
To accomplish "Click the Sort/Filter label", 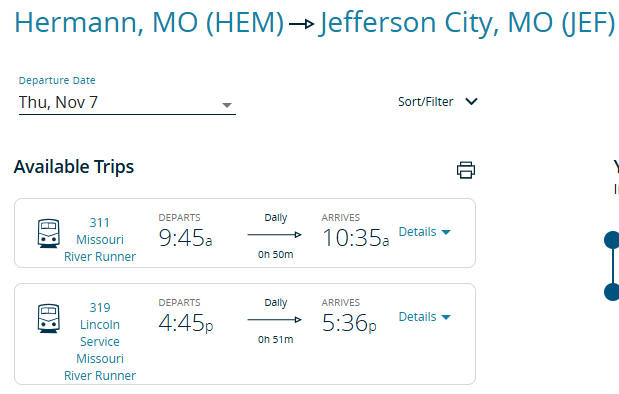I will [425, 102].
